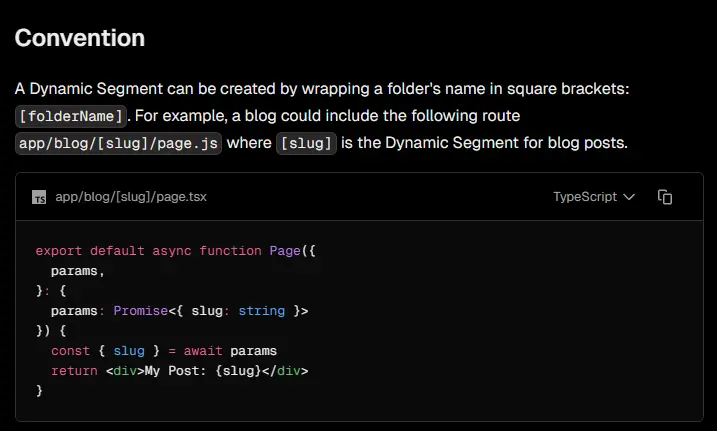
Task: Click the 'await' keyword in the code
Action: (203, 351)
